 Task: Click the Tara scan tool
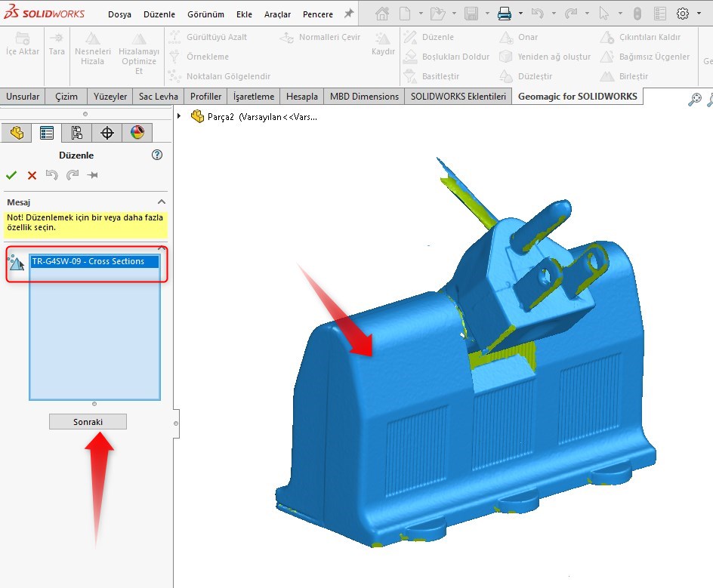coord(57,44)
